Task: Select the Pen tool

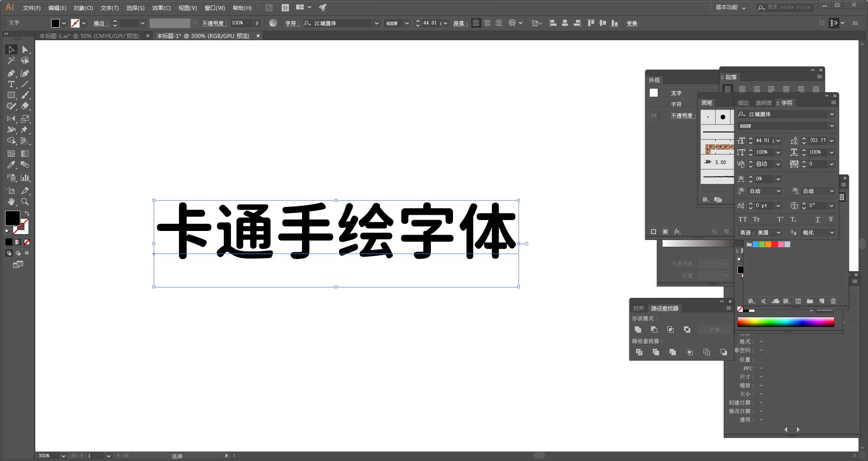Action: coord(11,73)
